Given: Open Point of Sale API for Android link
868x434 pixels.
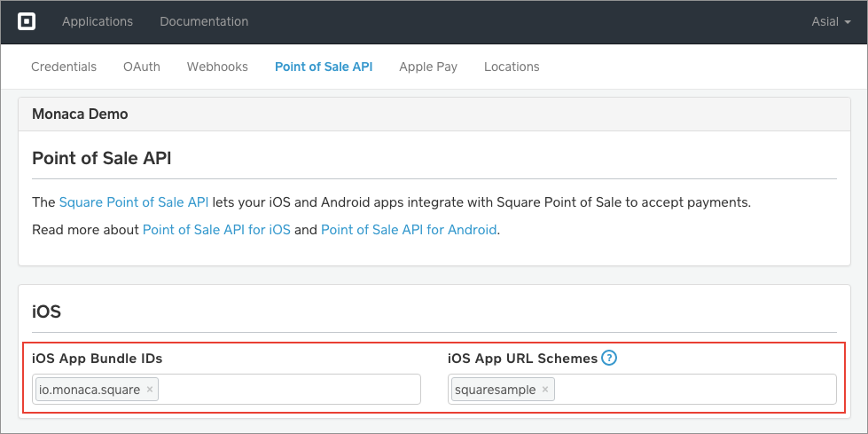Looking at the screenshot, I should [x=409, y=230].
